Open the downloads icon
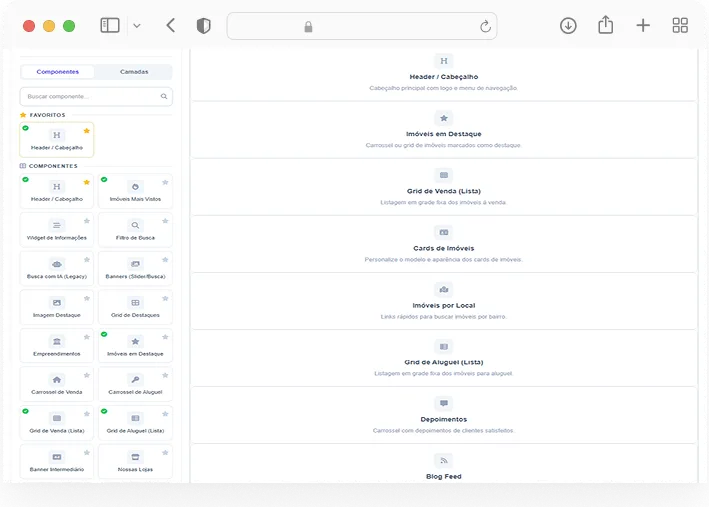This screenshot has width=709, height=507. 568,26
